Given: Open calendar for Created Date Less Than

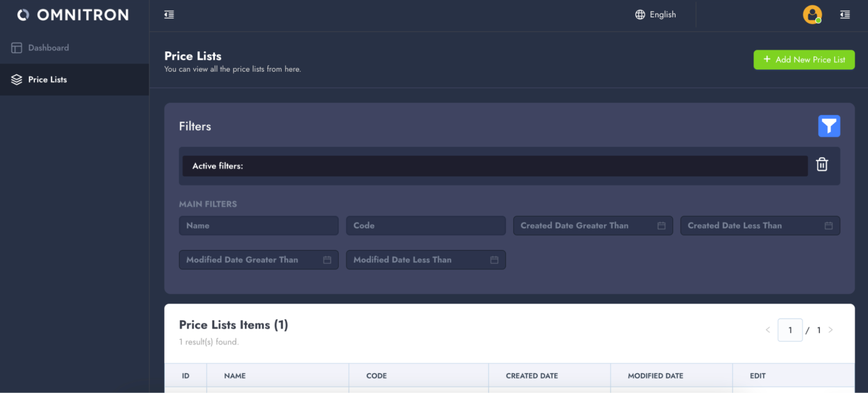Looking at the screenshot, I should pos(828,226).
